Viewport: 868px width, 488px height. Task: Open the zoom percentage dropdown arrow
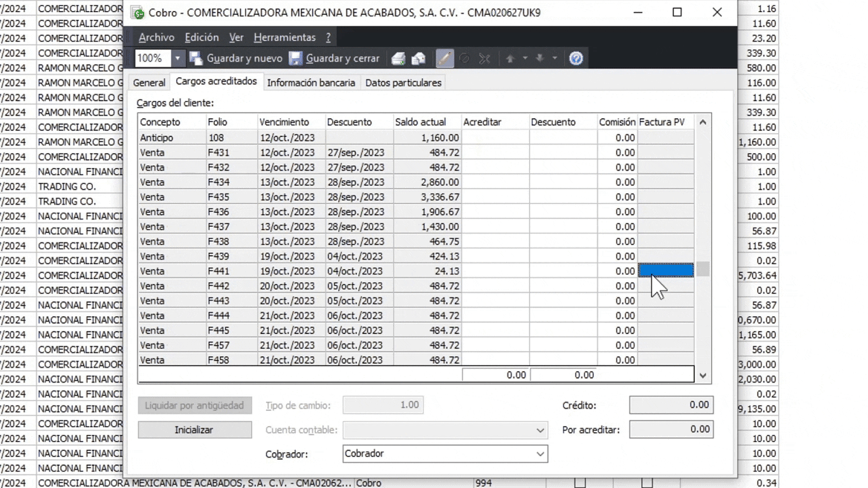[x=178, y=58]
